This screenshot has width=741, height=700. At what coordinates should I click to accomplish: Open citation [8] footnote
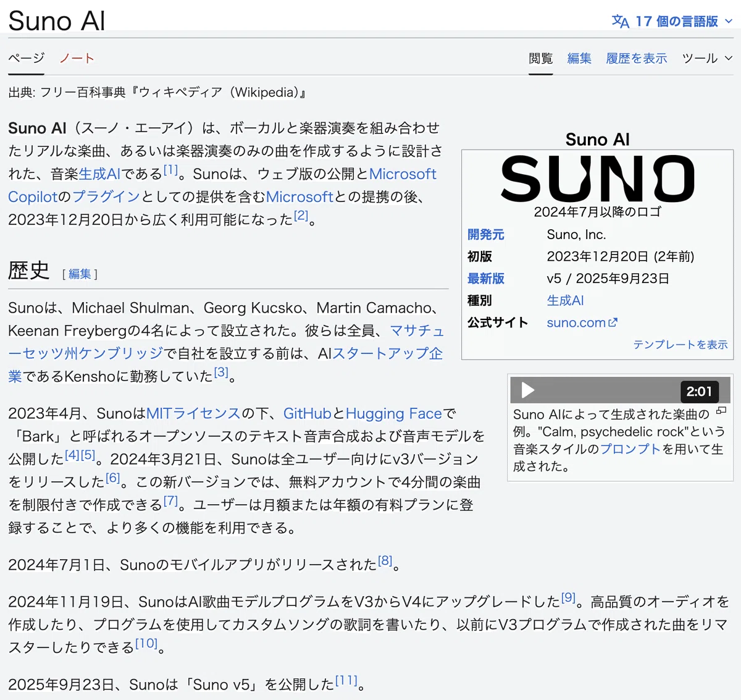385,561
